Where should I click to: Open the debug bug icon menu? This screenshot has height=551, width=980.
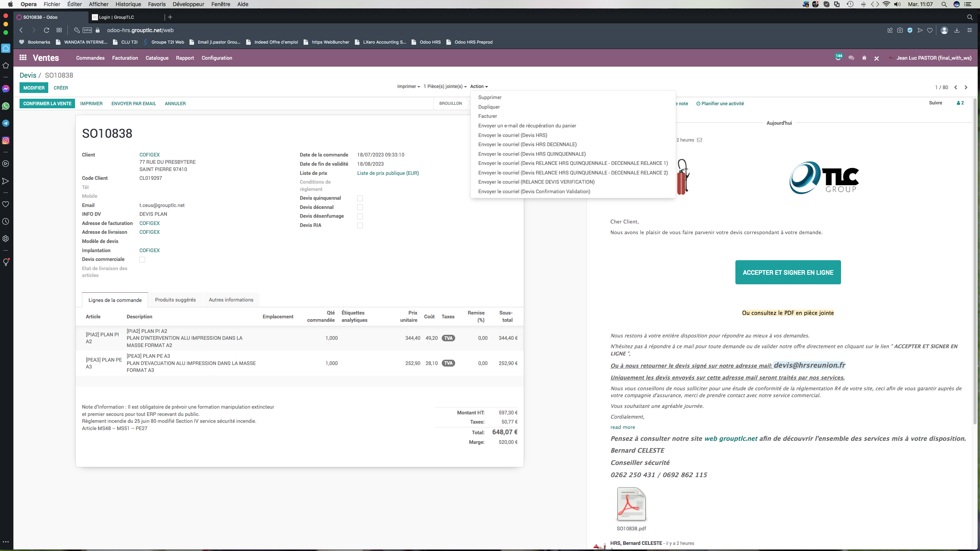(864, 58)
